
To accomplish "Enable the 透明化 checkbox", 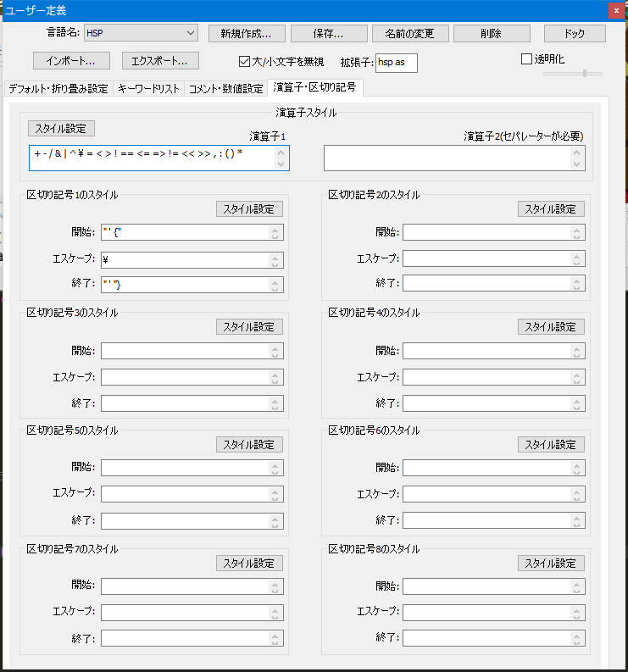I will (x=526, y=59).
